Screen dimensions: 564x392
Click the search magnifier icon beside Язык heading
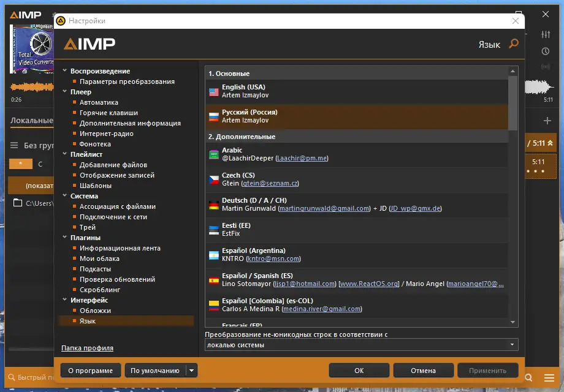(514, 44)
